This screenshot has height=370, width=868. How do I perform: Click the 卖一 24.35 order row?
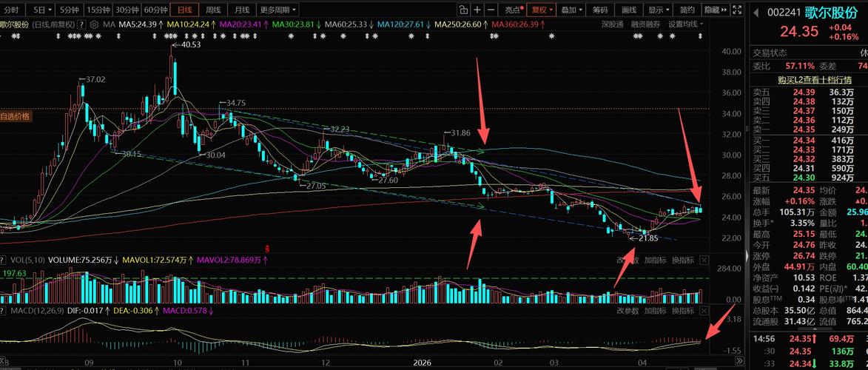point(808,129)
